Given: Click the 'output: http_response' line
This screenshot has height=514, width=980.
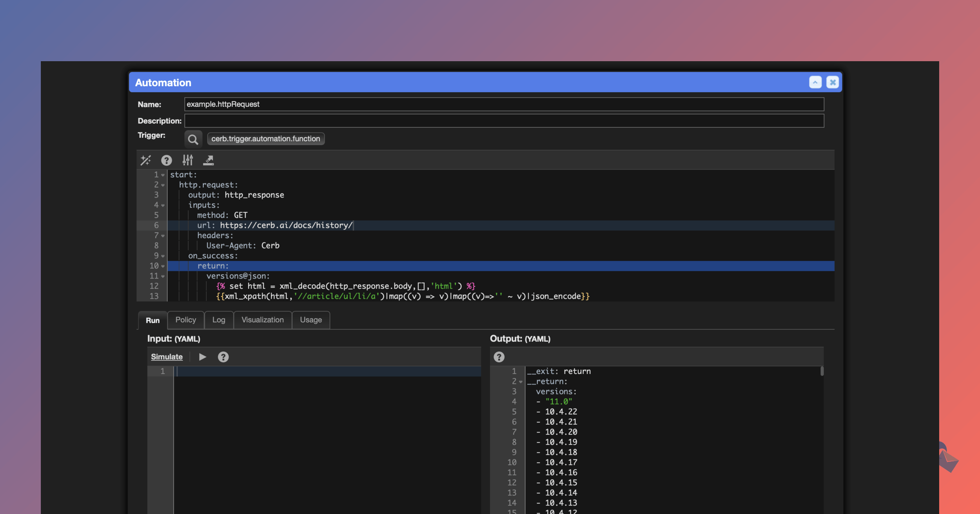Looking at the screenshot, I should 236,195.
